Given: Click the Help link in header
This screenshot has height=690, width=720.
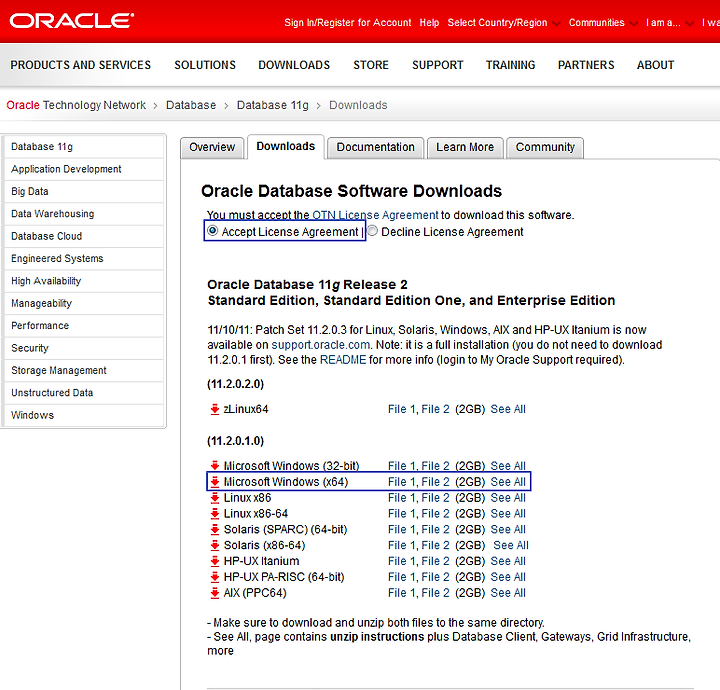Looking at the screenshot, I should (429, 22).
